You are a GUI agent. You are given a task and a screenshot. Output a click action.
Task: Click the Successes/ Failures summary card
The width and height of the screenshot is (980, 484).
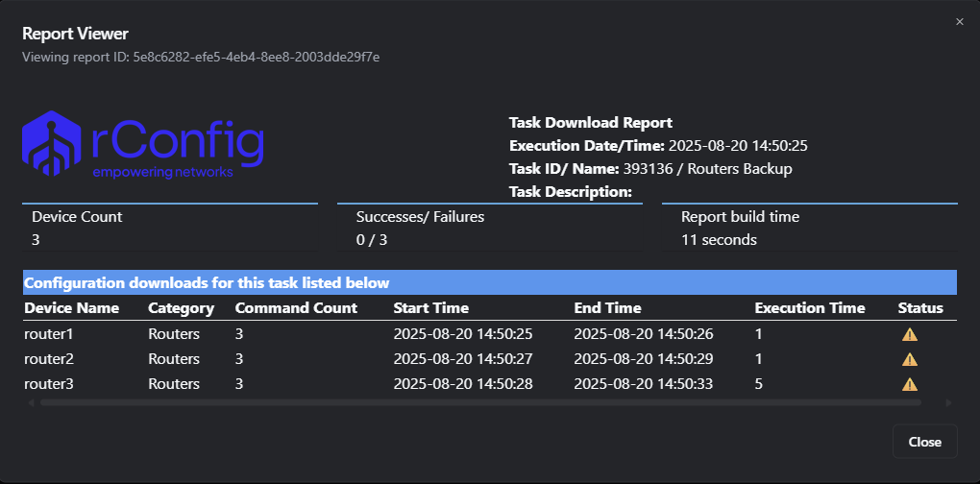(x=489, y=229)
